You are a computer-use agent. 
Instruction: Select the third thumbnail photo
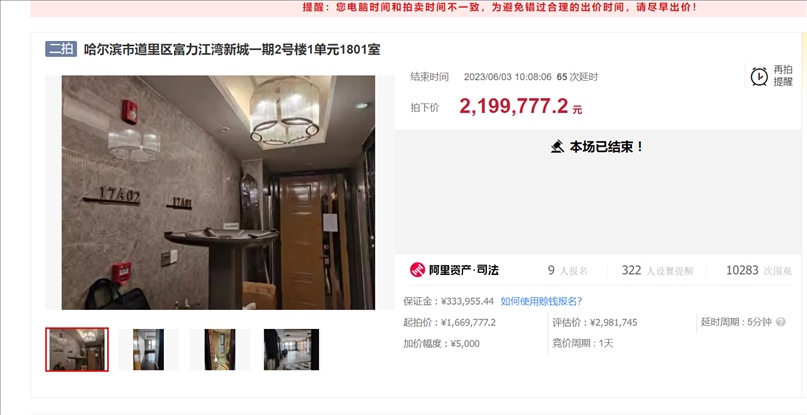click(220, 350)
